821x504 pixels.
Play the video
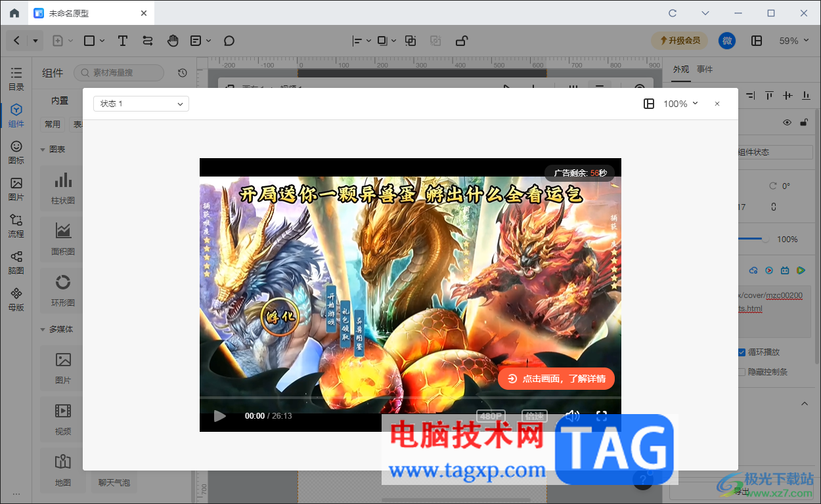tap(220, 415)
